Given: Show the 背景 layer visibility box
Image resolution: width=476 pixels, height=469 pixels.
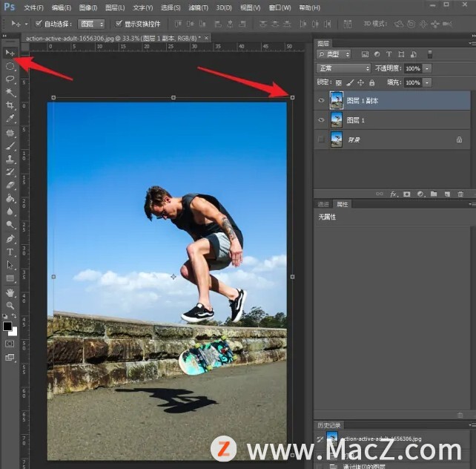Looking at the screenshot, I should pos(320,139).
